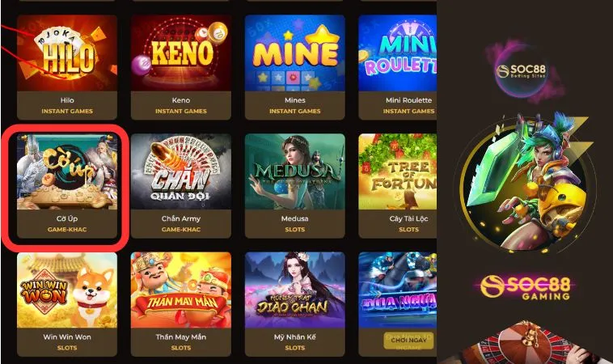This screenshot has width=613, height=364.
Task: Click the roulette wheel image
Action: point(525,343)
